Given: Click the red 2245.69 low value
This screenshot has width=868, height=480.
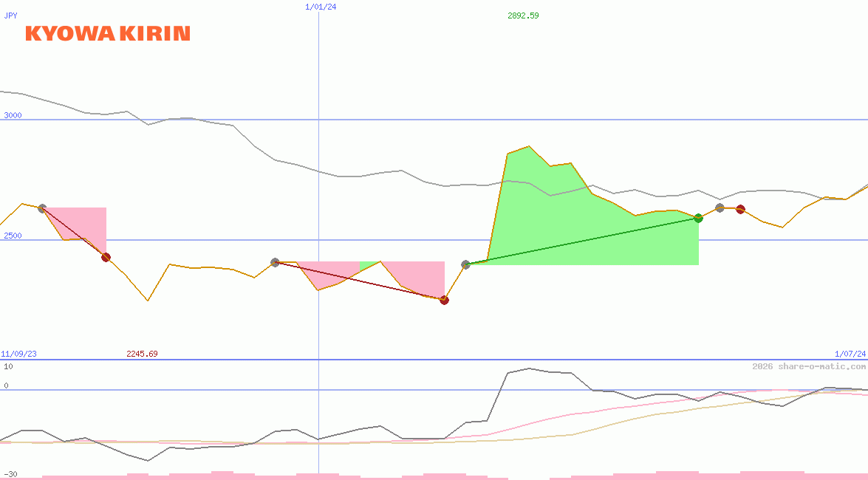Looking at the screenshot, I should (142, 354).
